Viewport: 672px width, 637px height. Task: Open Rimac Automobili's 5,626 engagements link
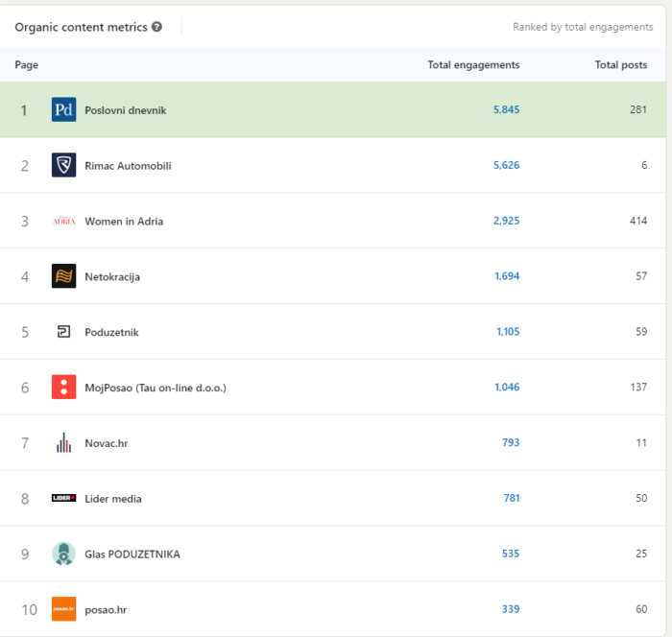pos(506,166)
